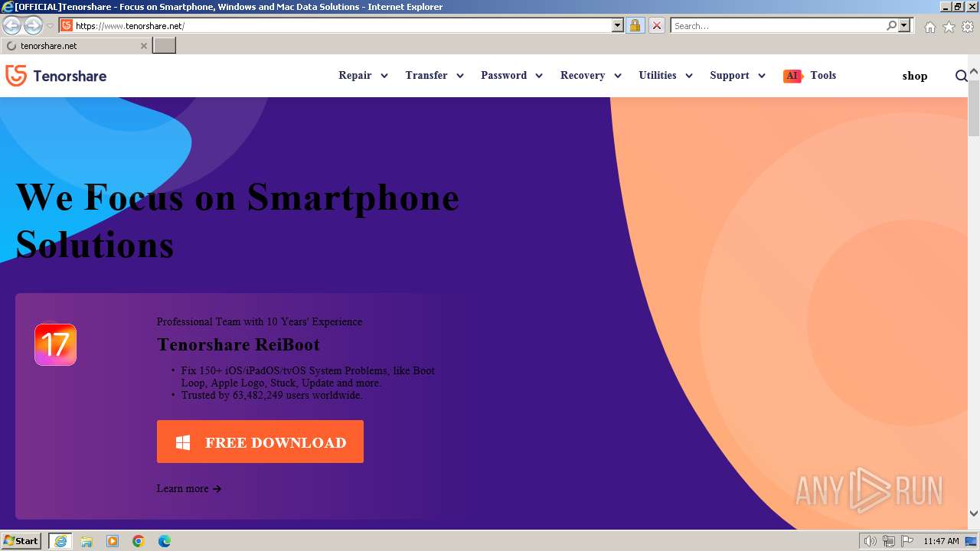The width and height of the screenshot is (980, 551).
Task: Expand the Support menu chevron
Action: [x=762, y=76]
